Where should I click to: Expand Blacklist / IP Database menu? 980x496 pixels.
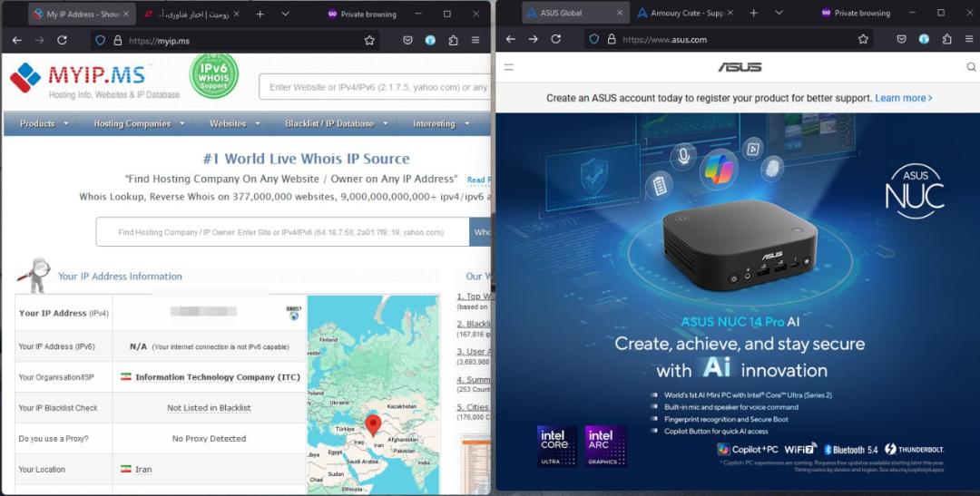tap(337, 123)
